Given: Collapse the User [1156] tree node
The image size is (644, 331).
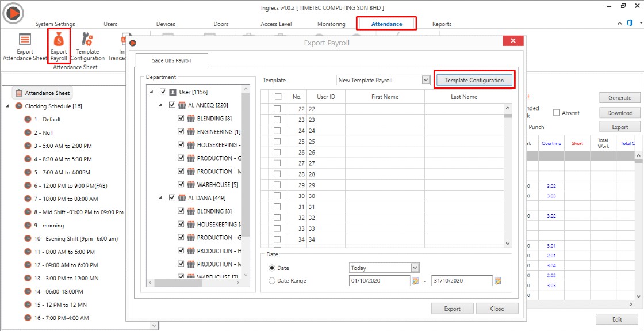Looking at the screenshot, I should coord(152,92).
